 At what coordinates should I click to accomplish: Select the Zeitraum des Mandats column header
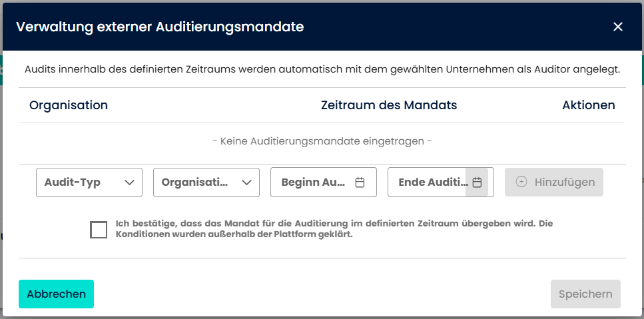389,105
